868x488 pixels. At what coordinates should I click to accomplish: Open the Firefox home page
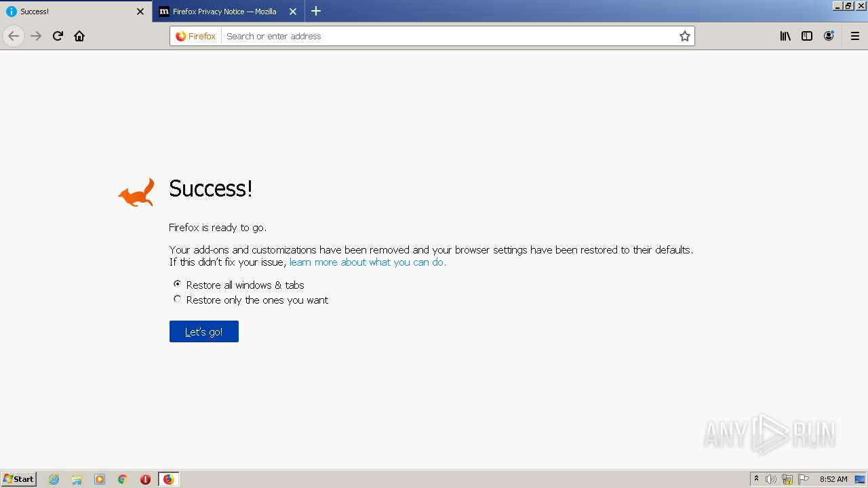click(79, 36)
